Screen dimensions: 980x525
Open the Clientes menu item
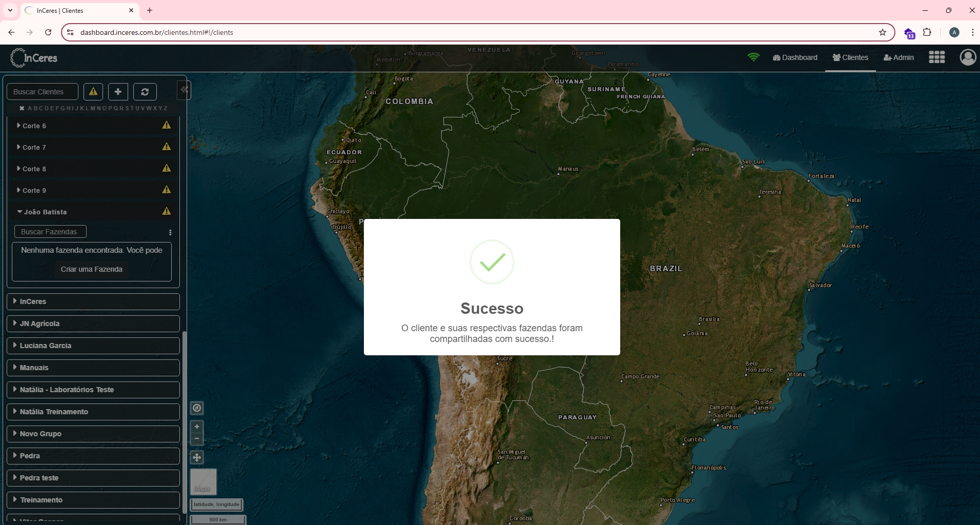coord(850,57)
